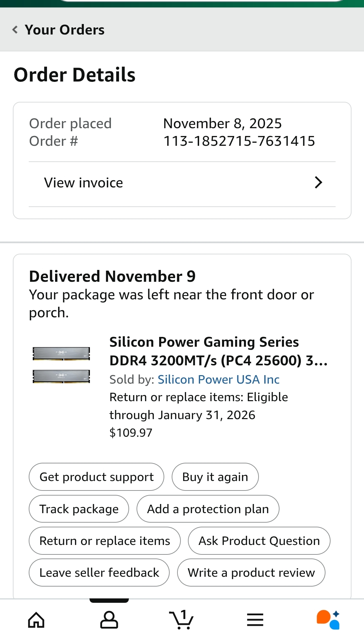
Task: Tap the Buy it again button
Action: (x=215, y=477)
